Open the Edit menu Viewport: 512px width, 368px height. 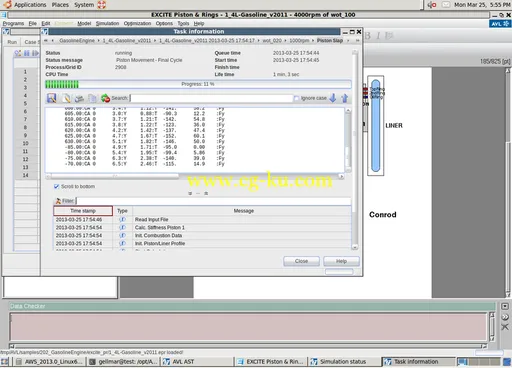pos(46,23)
